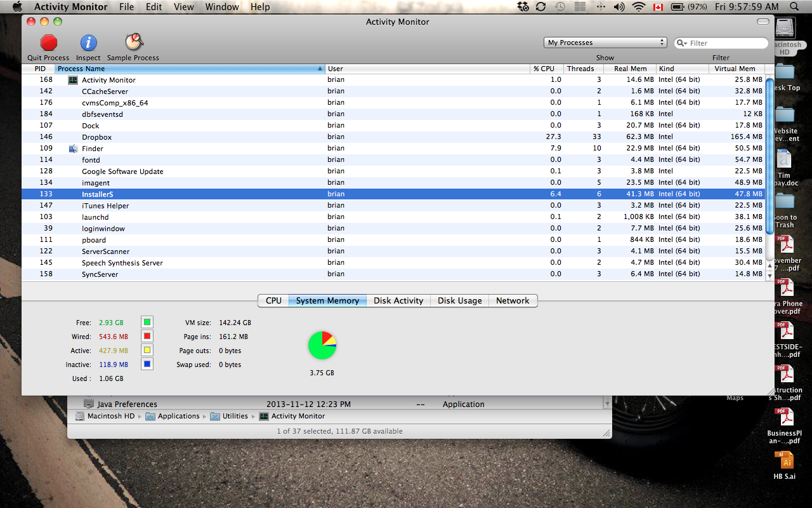The image size is (812, 508).
Task: Click the red Wired memory swatch
Action: click(147, 337)
